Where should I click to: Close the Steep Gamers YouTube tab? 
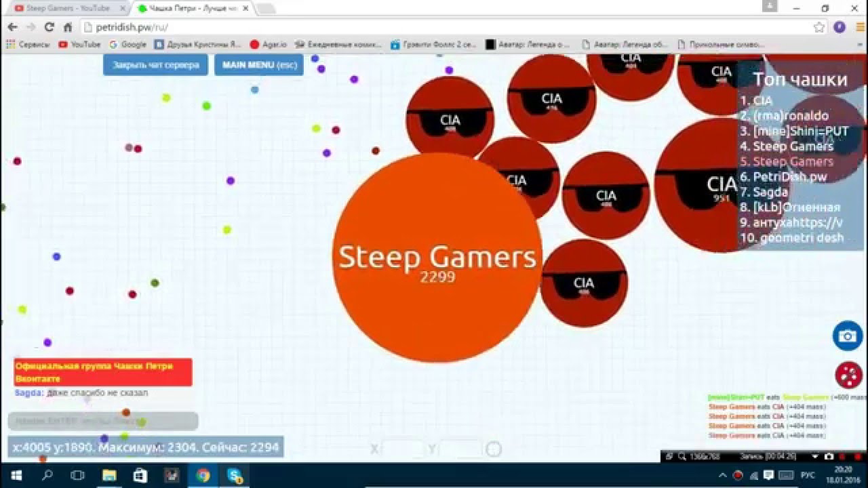[122, 8]
